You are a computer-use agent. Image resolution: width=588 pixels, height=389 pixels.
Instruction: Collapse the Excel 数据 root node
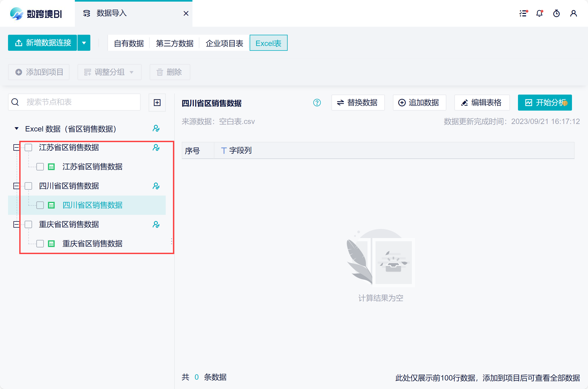[17, 129]
